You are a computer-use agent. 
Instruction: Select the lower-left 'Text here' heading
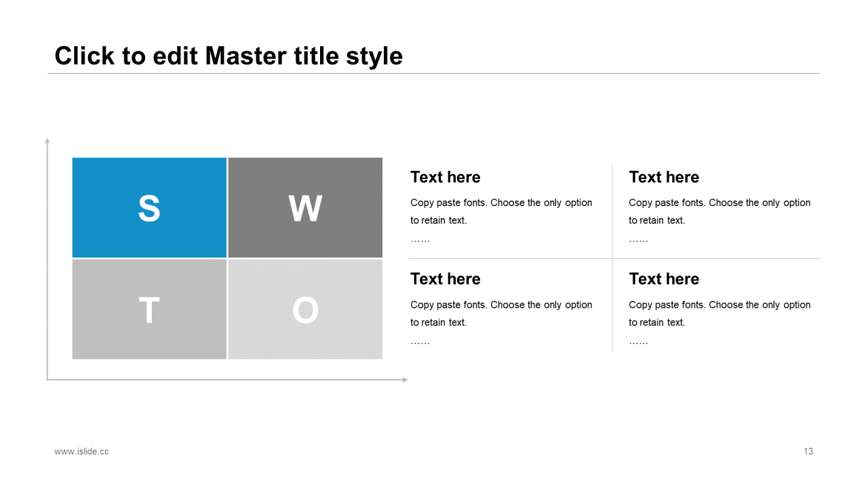pyautogui.click(x=445, y=279)
